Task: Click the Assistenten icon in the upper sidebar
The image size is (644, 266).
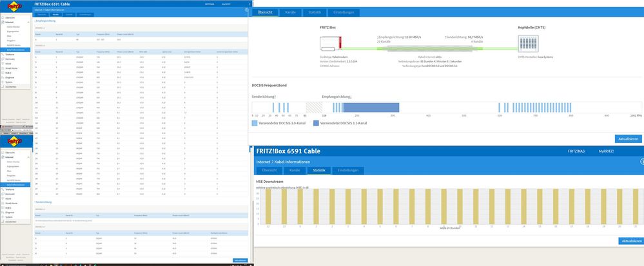Action: point(3,86)
